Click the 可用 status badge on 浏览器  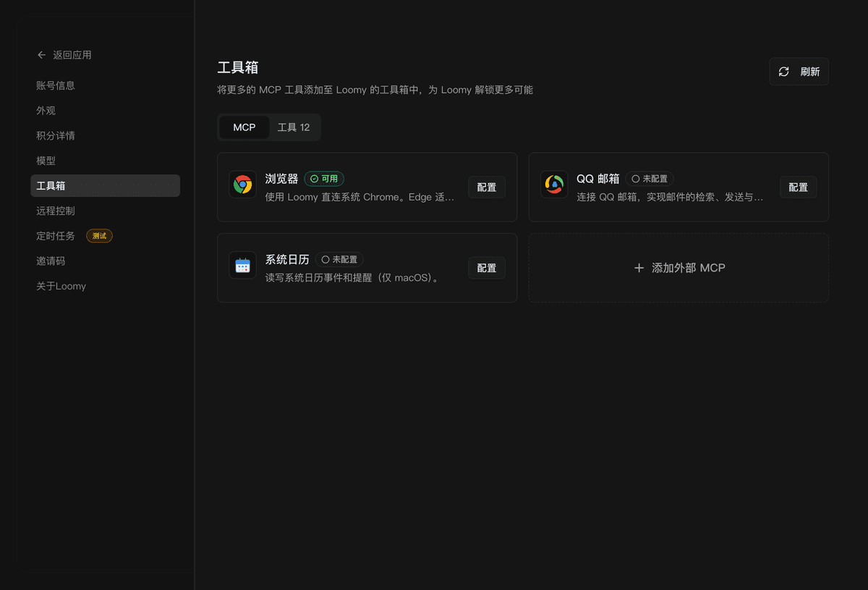coord(323,179)
